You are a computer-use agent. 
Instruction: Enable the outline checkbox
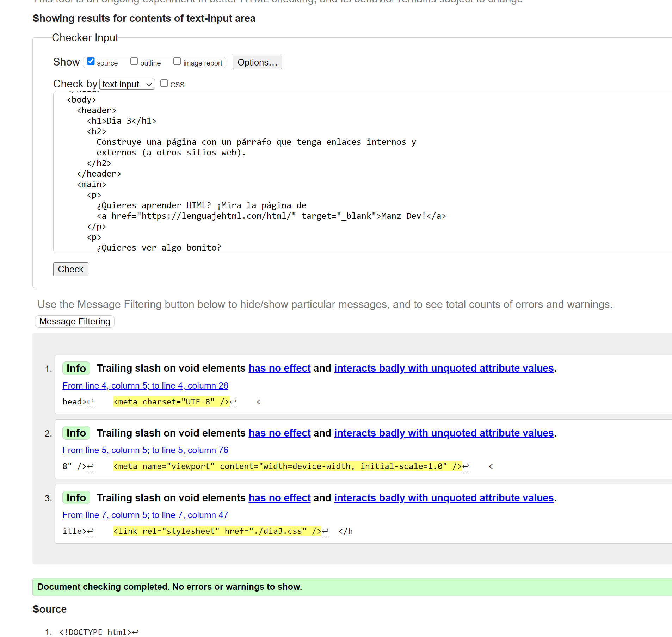click(134, 62)
